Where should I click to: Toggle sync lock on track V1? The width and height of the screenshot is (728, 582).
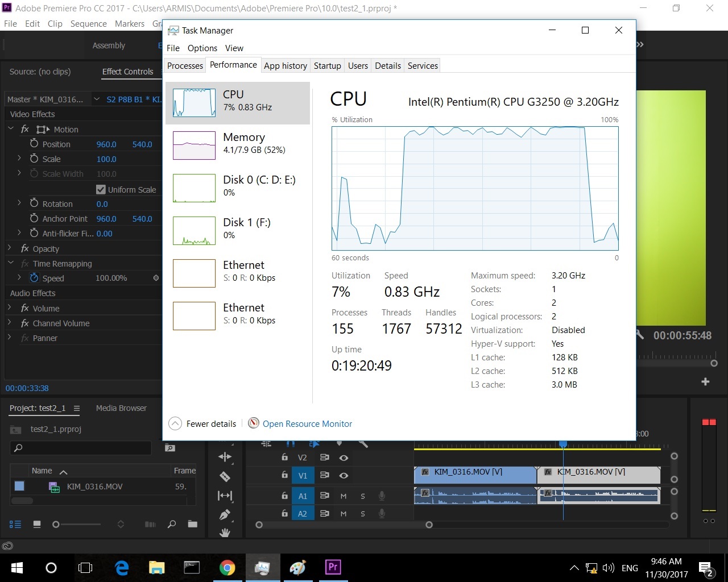325,476
